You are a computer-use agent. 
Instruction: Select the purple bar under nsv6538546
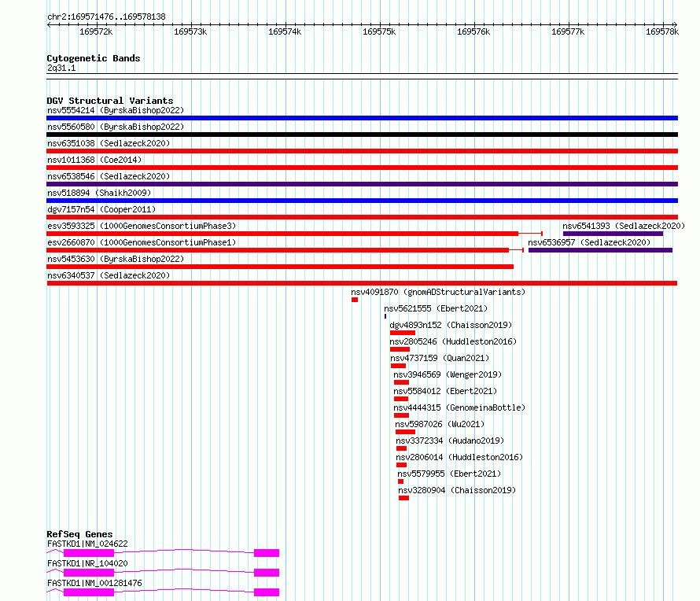coord(362,184)
